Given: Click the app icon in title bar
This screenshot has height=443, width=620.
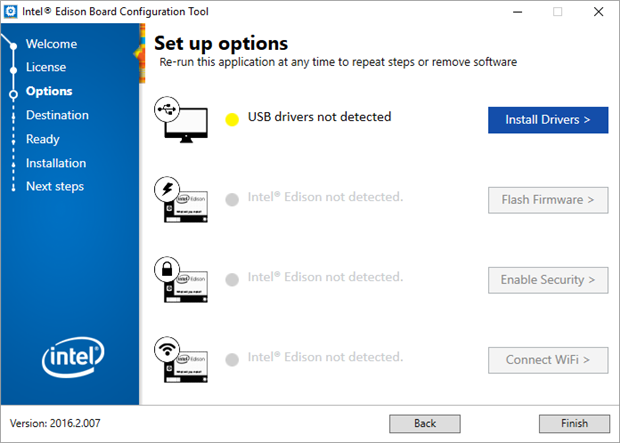Looking at the screenshot, I should click(11, 12).
